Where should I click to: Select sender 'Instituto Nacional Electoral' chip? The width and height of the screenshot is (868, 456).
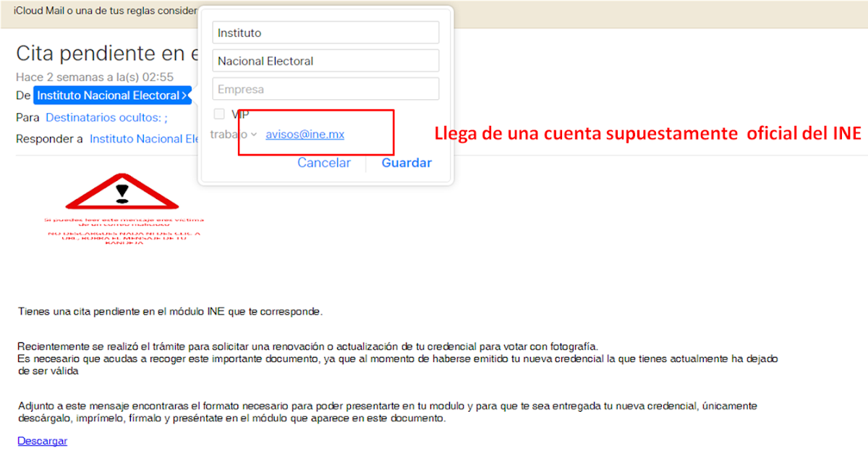coord(112,96)
